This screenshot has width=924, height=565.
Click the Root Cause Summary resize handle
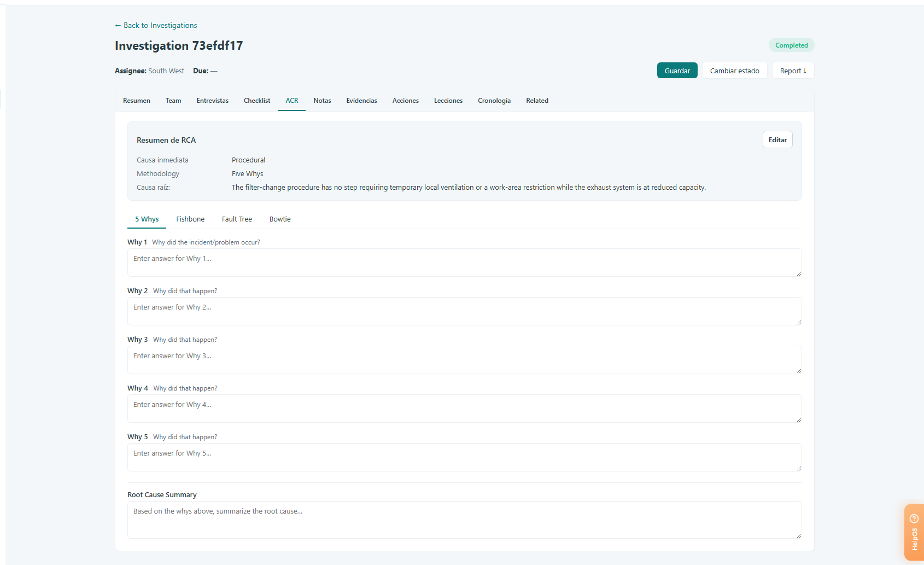coord(799,535)
